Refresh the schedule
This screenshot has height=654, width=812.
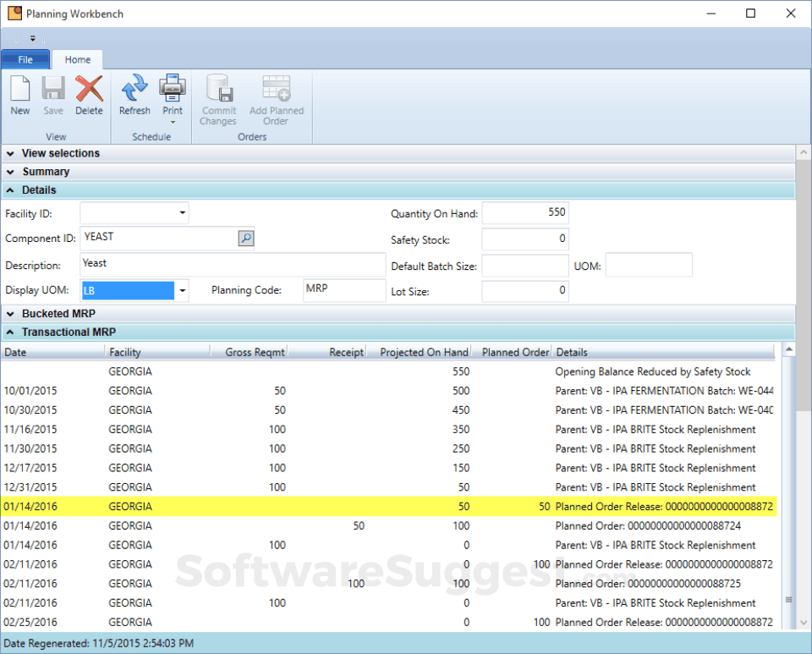click(x=134, y=89)
